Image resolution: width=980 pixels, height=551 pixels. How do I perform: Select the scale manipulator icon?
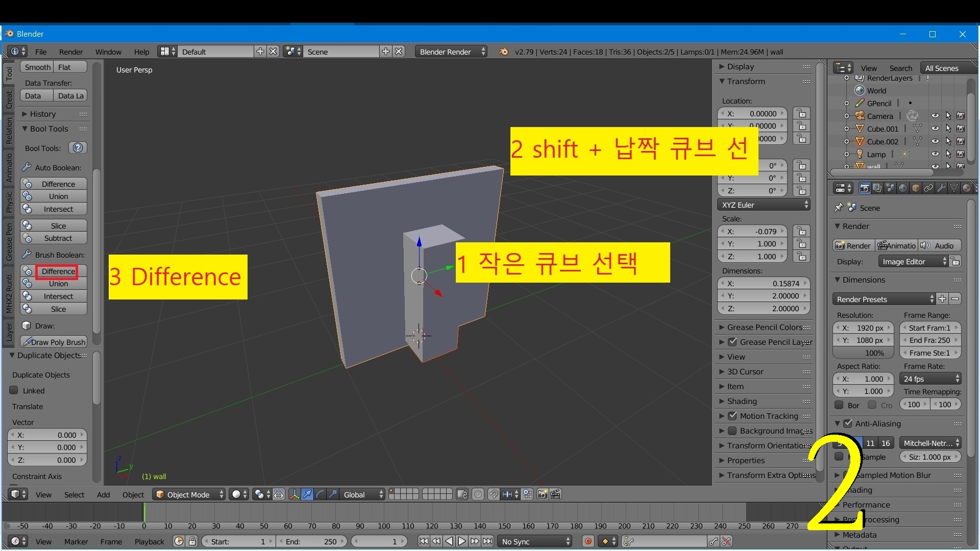[333, 494]
